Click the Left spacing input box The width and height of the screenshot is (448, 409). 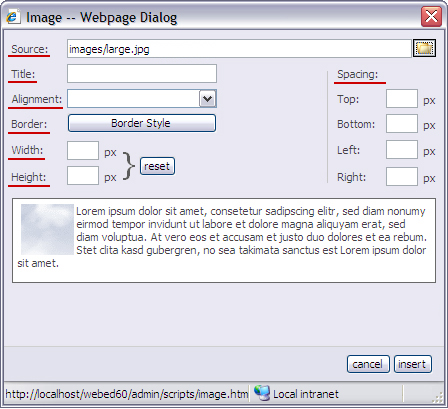(402, 150)
